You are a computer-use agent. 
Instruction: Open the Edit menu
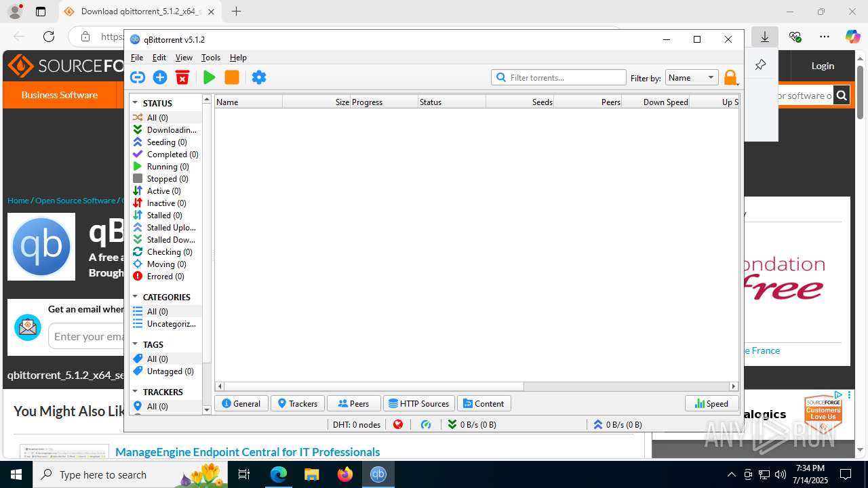[159, 58]
